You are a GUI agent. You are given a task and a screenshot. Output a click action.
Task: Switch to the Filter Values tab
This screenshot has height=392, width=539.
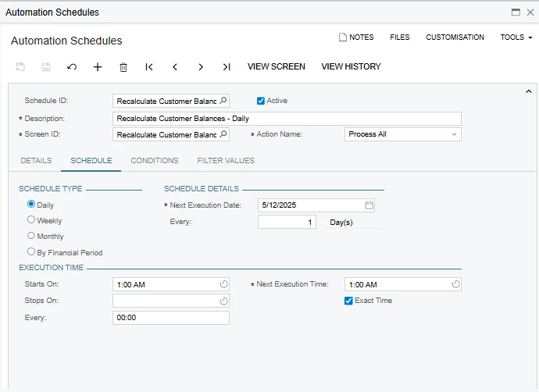click(x=226, y=160)
